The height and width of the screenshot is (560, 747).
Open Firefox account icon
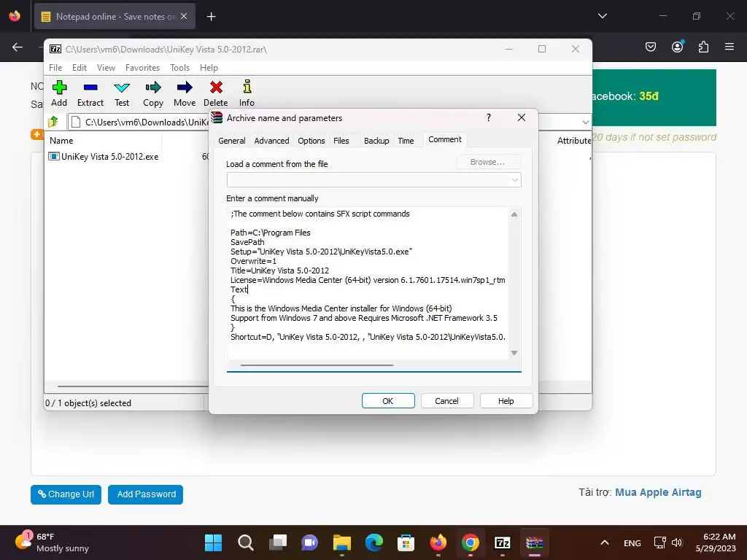(x=677, y=47)
